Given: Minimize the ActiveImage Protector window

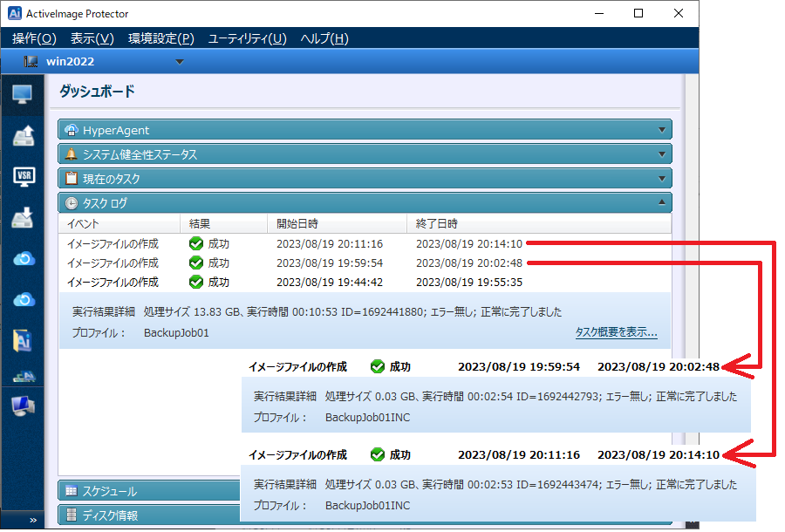Looking at the screenshot, I should (599, 13).
